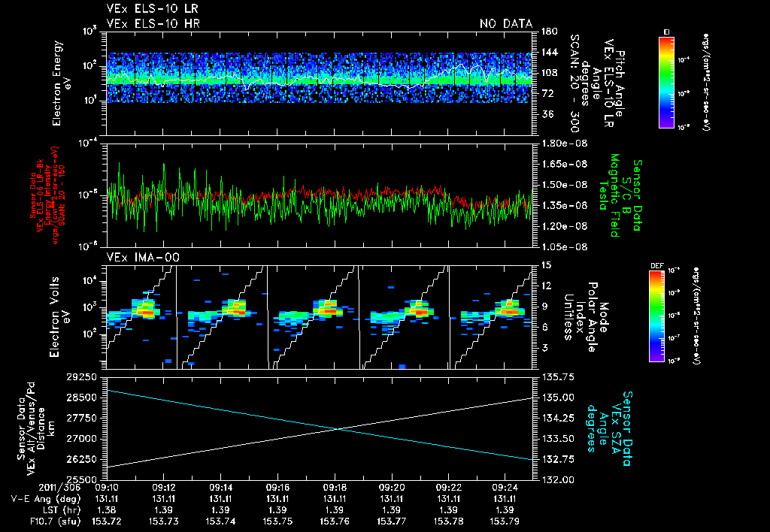Click the DEF ion color scale bar
The width and height of the screenshot is (770, 532).
[x=657, y=316]
